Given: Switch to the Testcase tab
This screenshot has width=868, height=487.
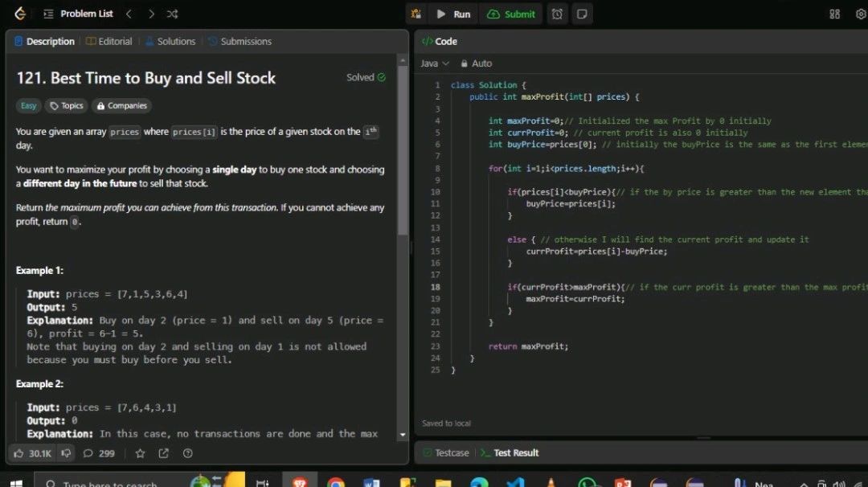Looking at the screenshot, I should (446, 452).
